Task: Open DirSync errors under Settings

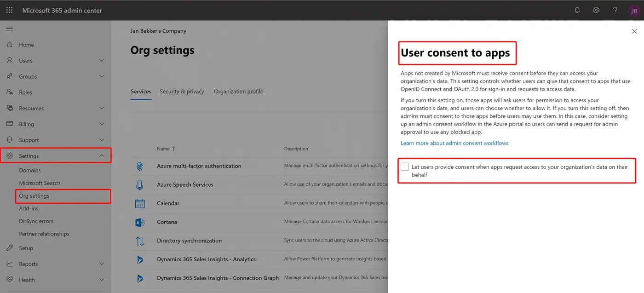Action: pyautogui.click(x=36, y=221)
